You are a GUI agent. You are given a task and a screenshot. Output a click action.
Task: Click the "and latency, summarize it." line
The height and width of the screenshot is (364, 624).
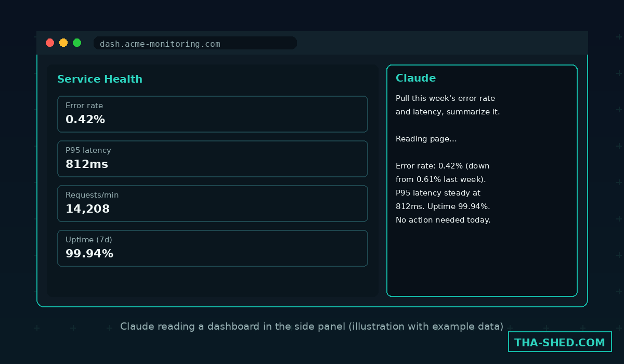click(x=448, y=112)
